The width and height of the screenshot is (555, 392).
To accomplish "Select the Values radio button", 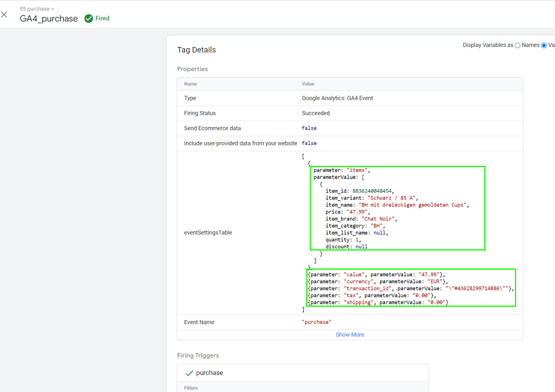I will pos(544,45).
